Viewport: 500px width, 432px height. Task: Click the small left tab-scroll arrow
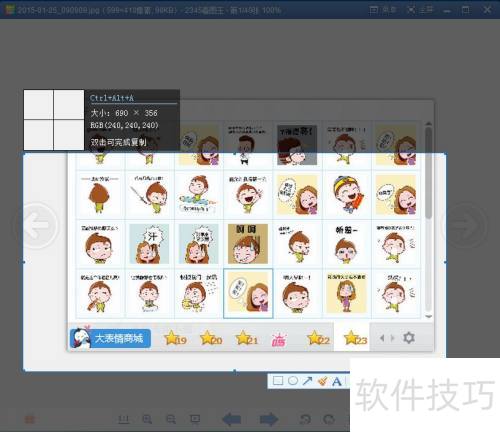click(382, 338)
